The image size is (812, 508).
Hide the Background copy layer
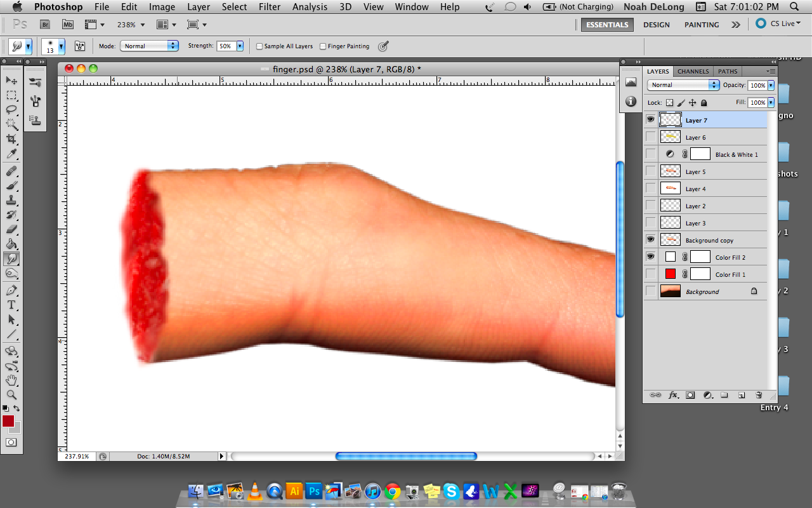point(650,239)
